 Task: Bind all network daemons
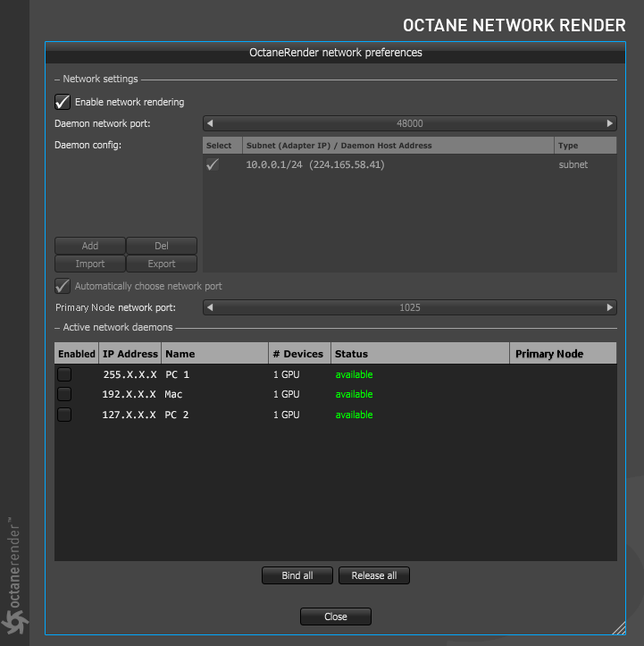click(x=297, y=575)
